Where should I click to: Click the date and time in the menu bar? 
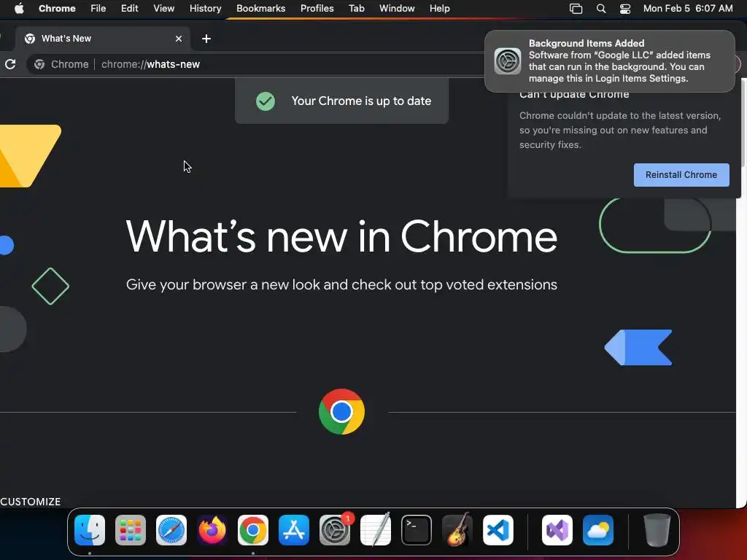coord(688,9)
